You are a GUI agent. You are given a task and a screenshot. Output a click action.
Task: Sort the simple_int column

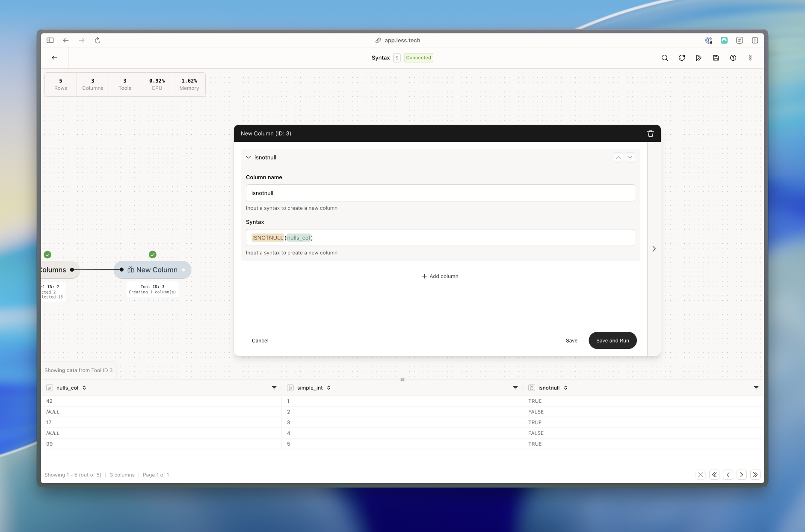(329, 388)
